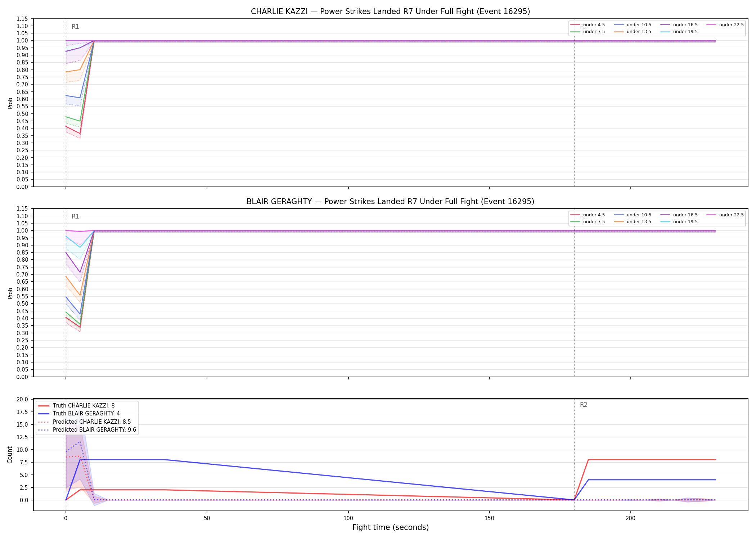The image size is (756, 540).
Task: Click 'under 16.5' legend entry in top chart
Action: (679, 25)
